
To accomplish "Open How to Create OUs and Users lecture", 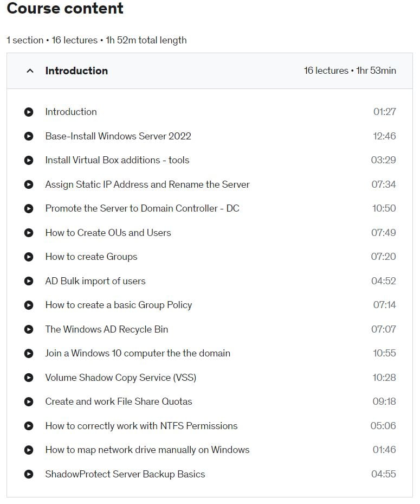I will pyautogui.click(x=108, y=233).
